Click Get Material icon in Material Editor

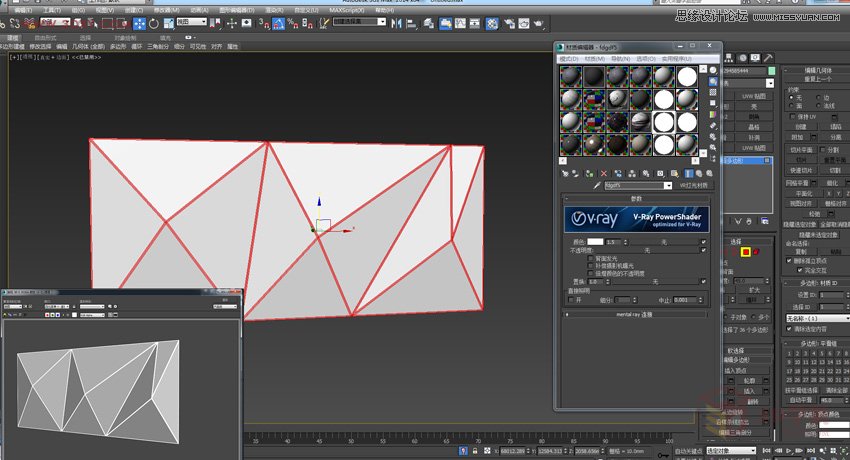[565, 173]
